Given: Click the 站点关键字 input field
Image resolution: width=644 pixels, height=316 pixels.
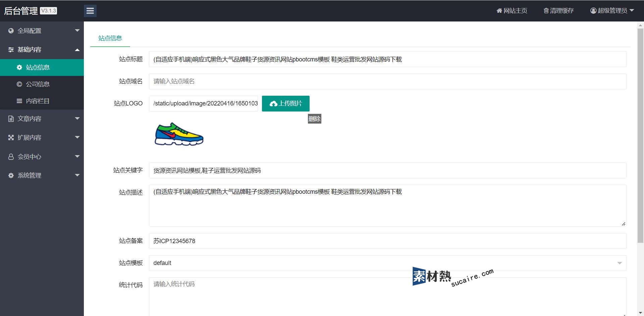Looking at the screenshot, I should 387,171.
